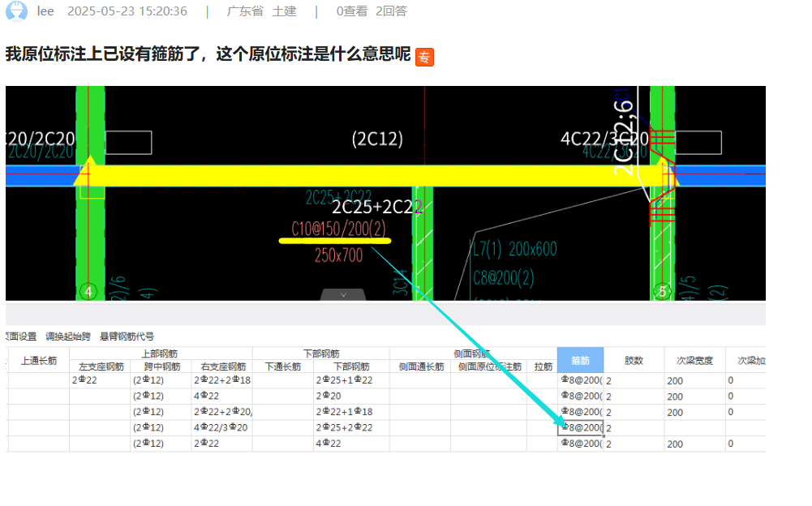Click the 悬臂钢筋代号 toolbar button
812x506 pixels.
pos(127,337)
